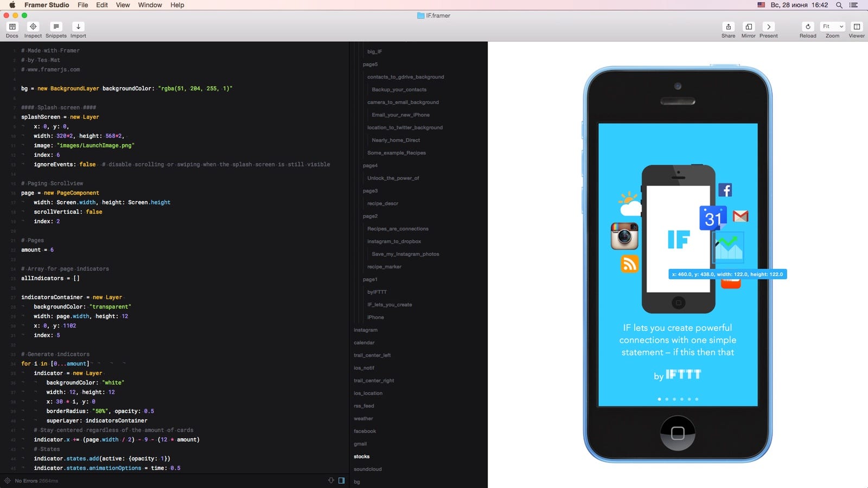Select the recipe_marker layer
868x488 pixels.
tap(384, 267)
